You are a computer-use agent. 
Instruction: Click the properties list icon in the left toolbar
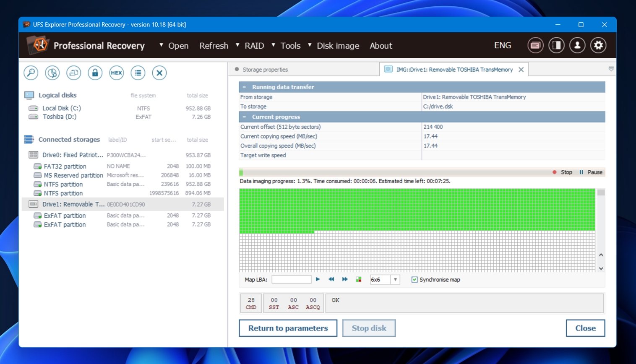tap(138, 73)
